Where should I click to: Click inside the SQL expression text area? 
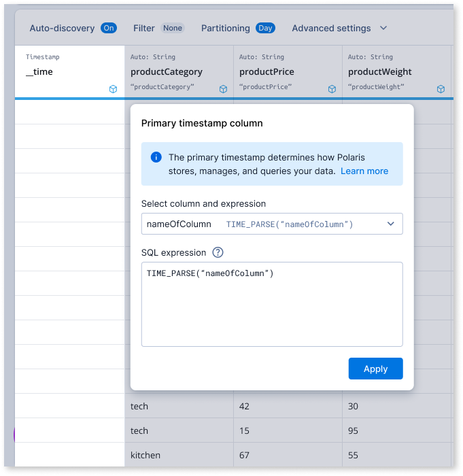point(272,304)
